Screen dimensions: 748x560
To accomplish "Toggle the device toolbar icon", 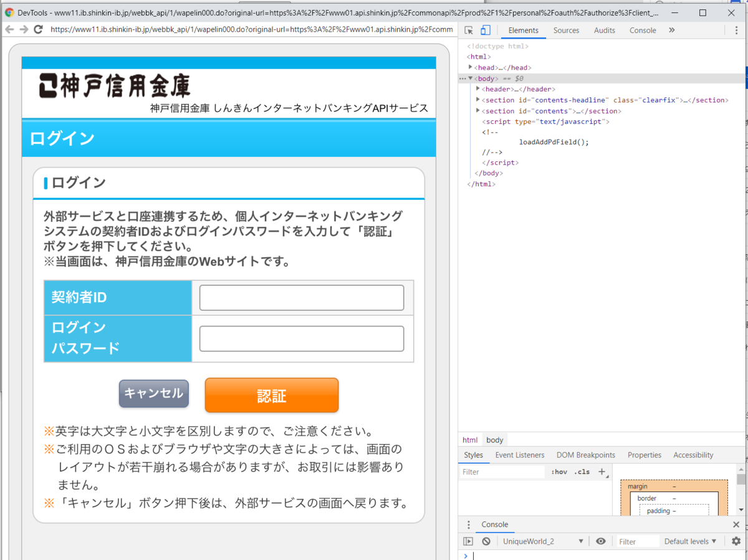I will (486, 30).
